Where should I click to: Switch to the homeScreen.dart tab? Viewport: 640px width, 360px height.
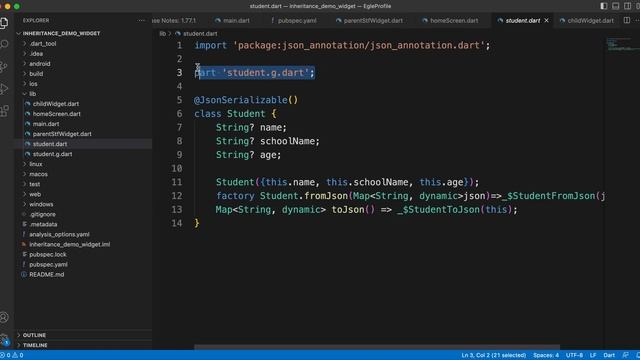[x=450, y=20]
